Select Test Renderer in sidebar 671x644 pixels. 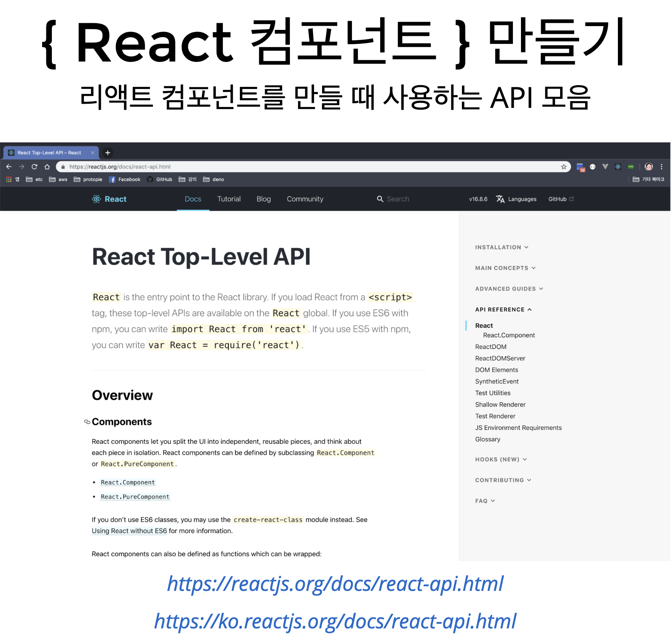pyautogui.click(x=495, y=416)
